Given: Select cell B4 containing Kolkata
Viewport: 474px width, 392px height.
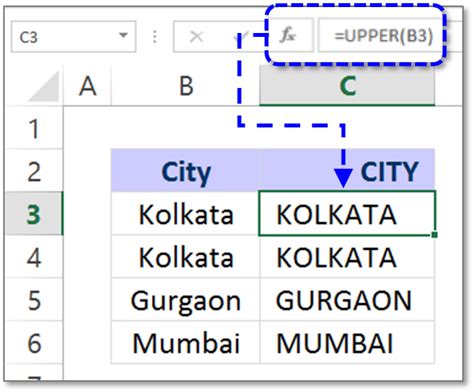Looking at the screenshot, I should [185, 256].
